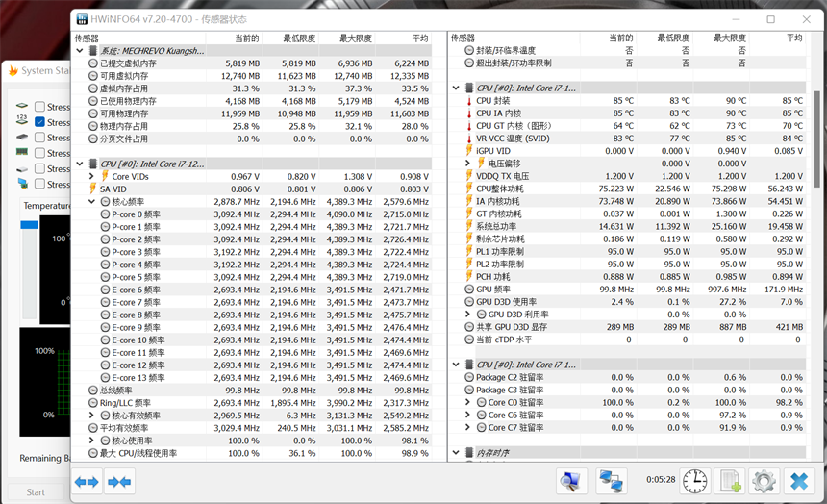Click the right 传感器 column header
The image size is (827, 504).
pyautogui.click(x=514, y=38)
